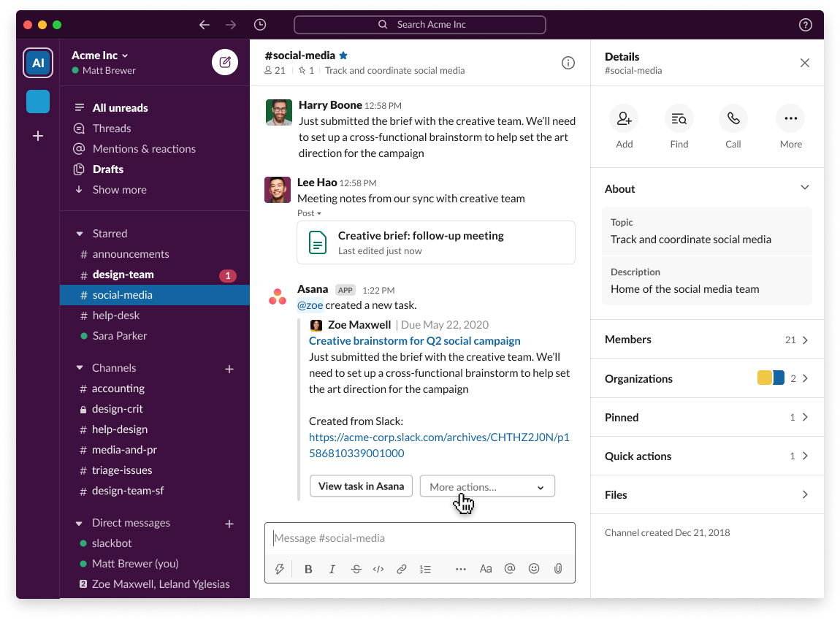
Task: Open help question mark icon
Action: (x=805, y=25)
